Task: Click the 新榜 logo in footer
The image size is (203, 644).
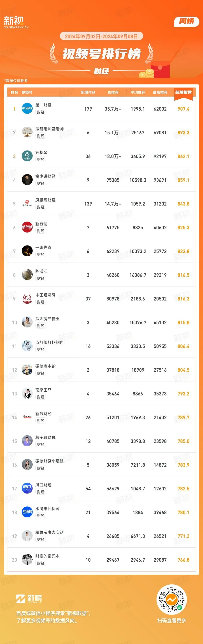Action: pyautogui.click(x=29, y=599)
